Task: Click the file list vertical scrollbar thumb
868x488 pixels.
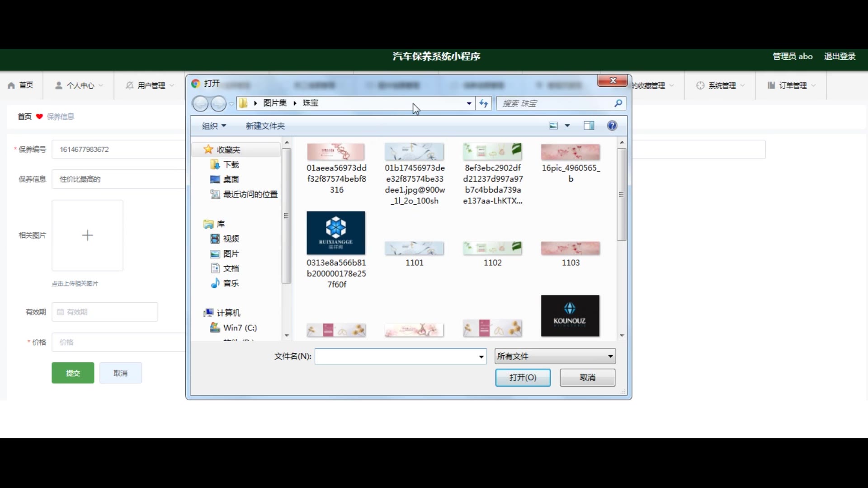Action: 622,194
